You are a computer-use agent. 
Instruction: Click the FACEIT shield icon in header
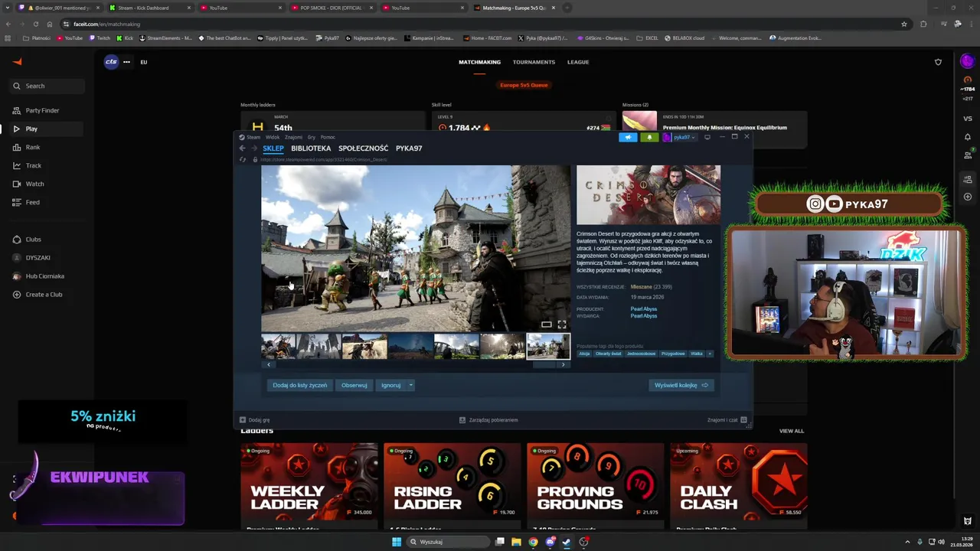tap(938, 62)
